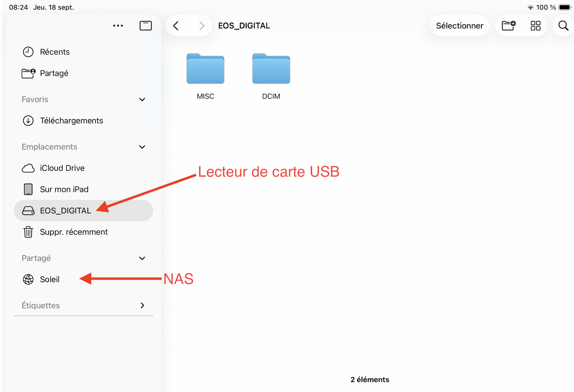Go back with the left chevron
Image resolution: width=574 pixels, height=392 pixels.
pyautogui.click(x=176, y=26)
